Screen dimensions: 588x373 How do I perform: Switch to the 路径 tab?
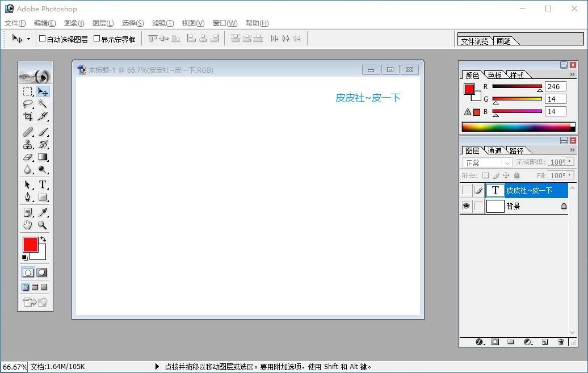tap(516, 150)
